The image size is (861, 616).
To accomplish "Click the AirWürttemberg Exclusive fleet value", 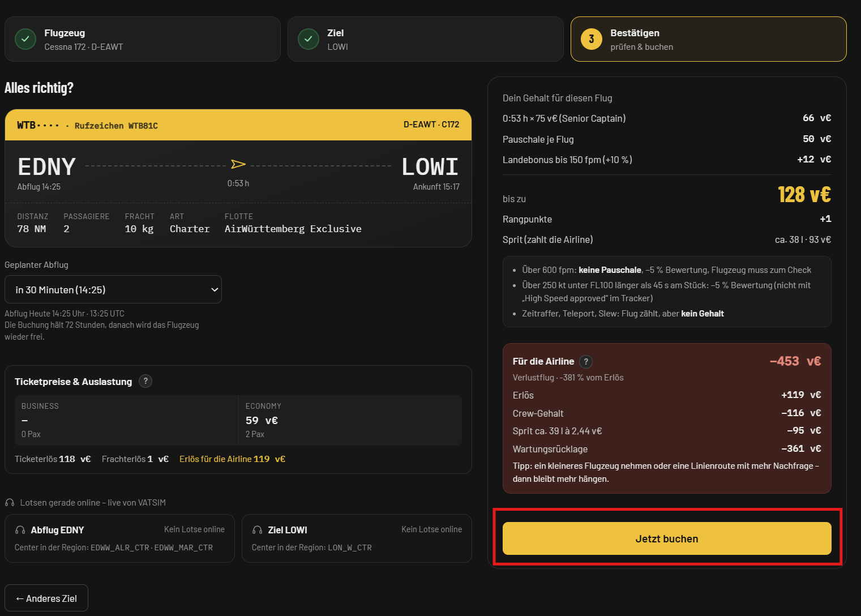I will (x=293, y=229).
